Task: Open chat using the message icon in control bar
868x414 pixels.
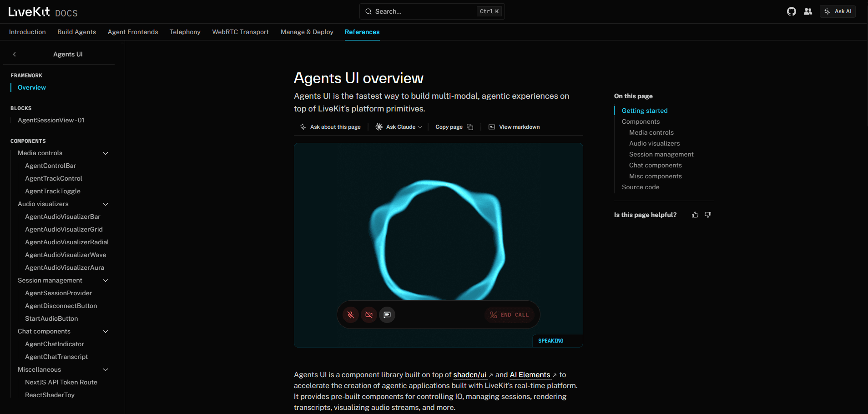Action: tap(387, 315)
